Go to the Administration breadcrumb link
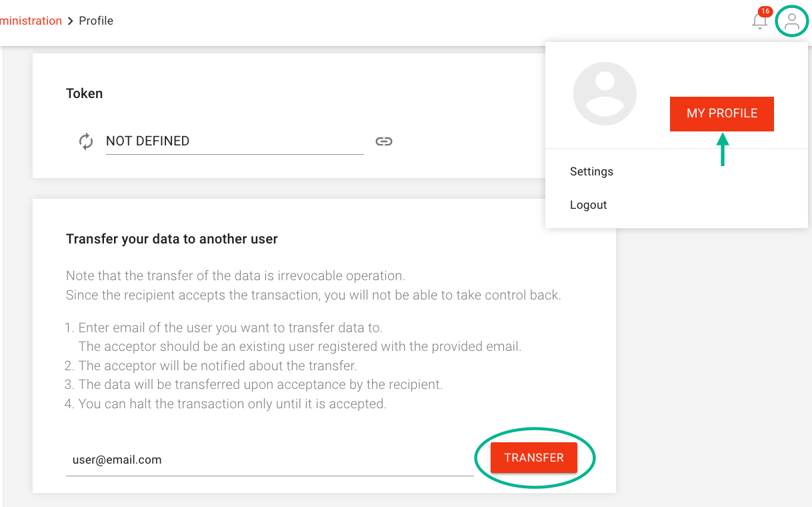The image size is (812, 507). (x=31, y=21)
